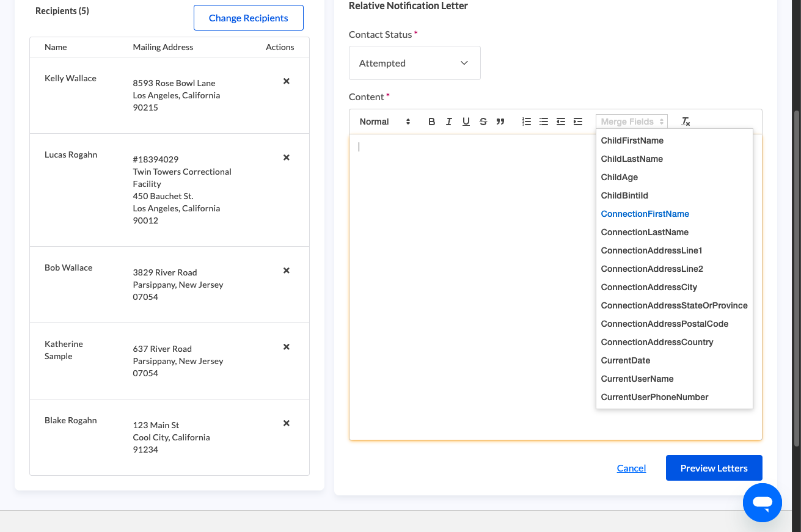Click the 3829 River Road address

coord(178,285)
